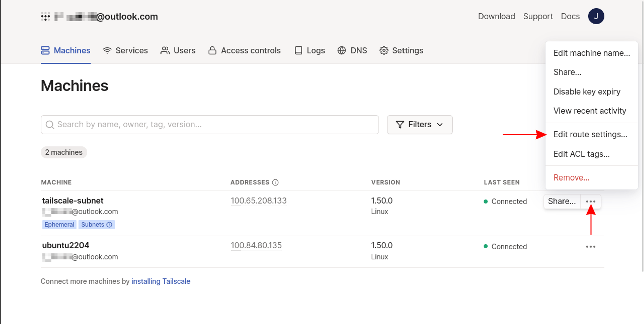644x324 pixels.
Task: Click the Settings gear icon
Action: 384,50
